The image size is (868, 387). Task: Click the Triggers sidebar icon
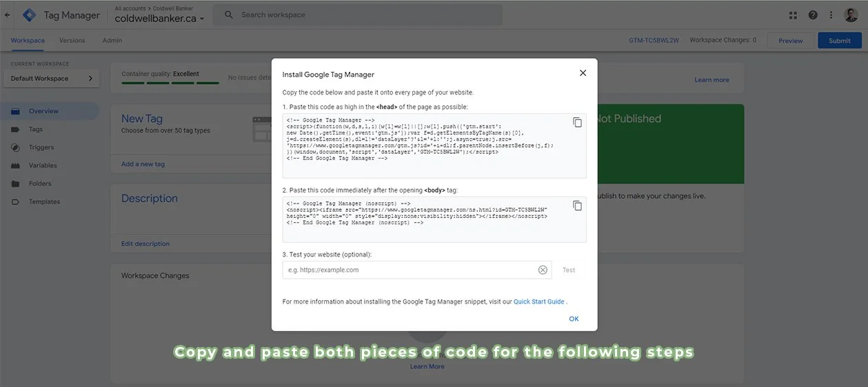[x=15, y=147]
